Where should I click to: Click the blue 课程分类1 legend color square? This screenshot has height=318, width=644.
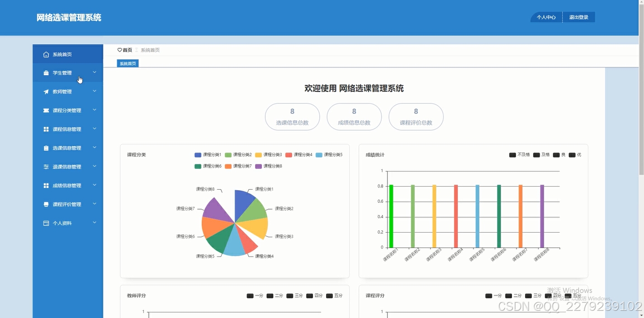pos(198,154)
